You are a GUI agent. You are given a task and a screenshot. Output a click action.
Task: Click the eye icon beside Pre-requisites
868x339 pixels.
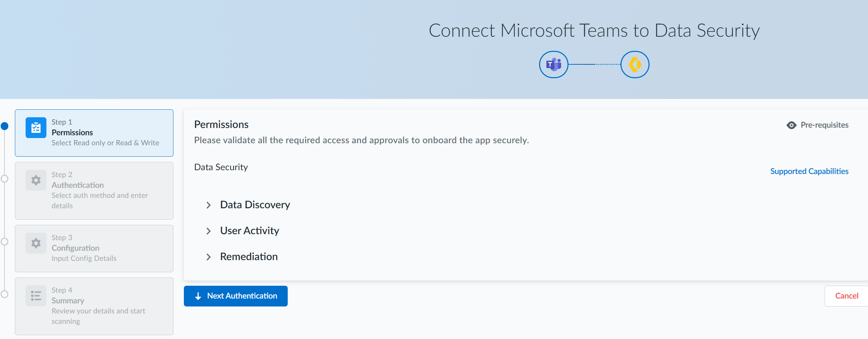click(x=791, y=125)
